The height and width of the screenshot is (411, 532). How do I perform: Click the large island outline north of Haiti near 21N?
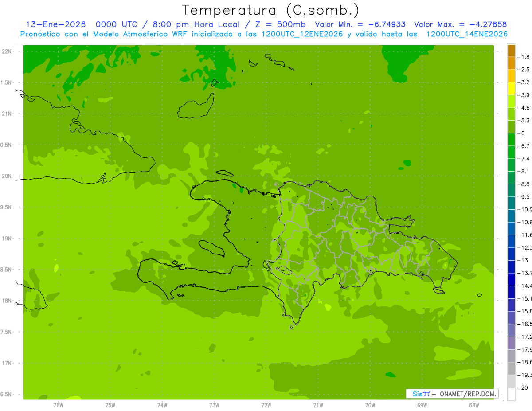click(x=195, y=106)
